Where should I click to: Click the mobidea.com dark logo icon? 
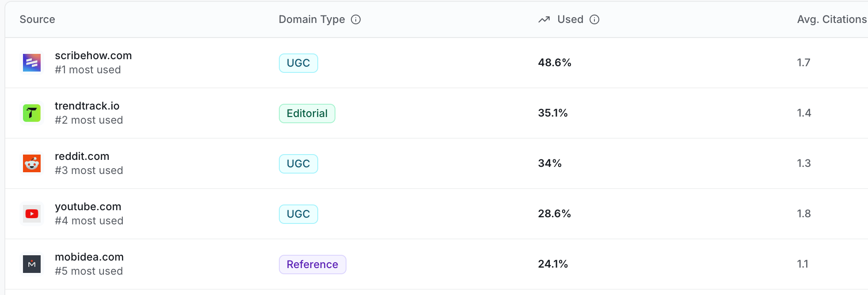[x=32, y=264]
